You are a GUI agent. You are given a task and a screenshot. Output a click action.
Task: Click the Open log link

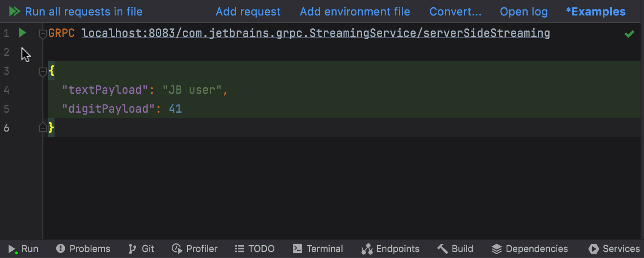click(x=524, y=12)
